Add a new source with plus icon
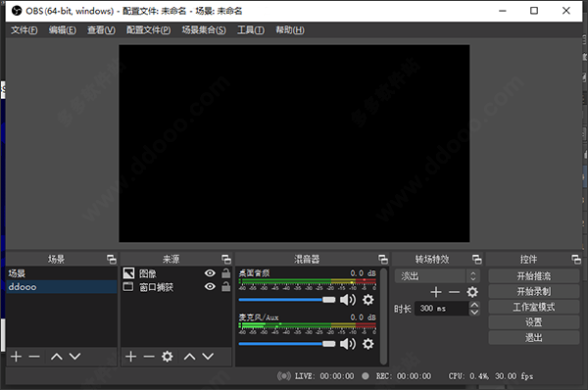 (131, 357)
